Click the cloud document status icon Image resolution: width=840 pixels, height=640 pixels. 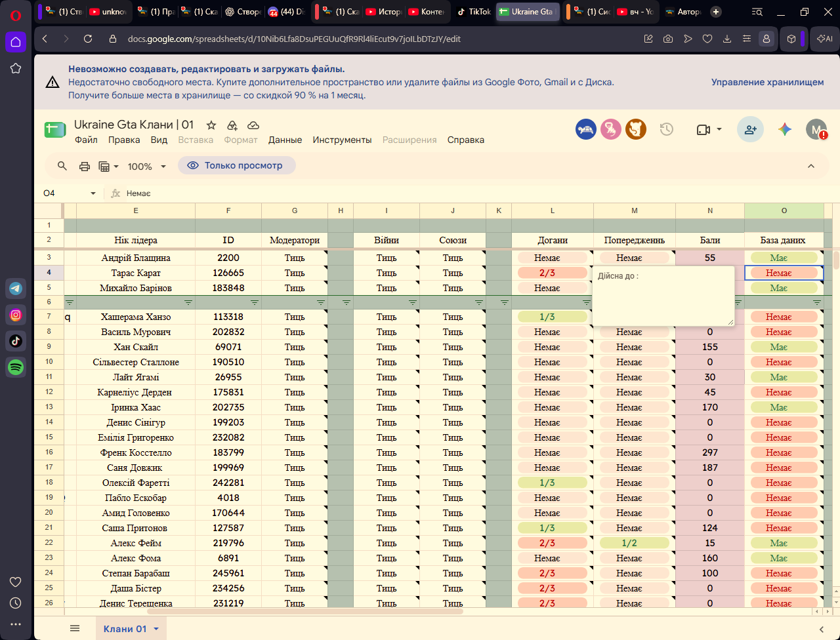pyautogui.click(x=253, y=125)
